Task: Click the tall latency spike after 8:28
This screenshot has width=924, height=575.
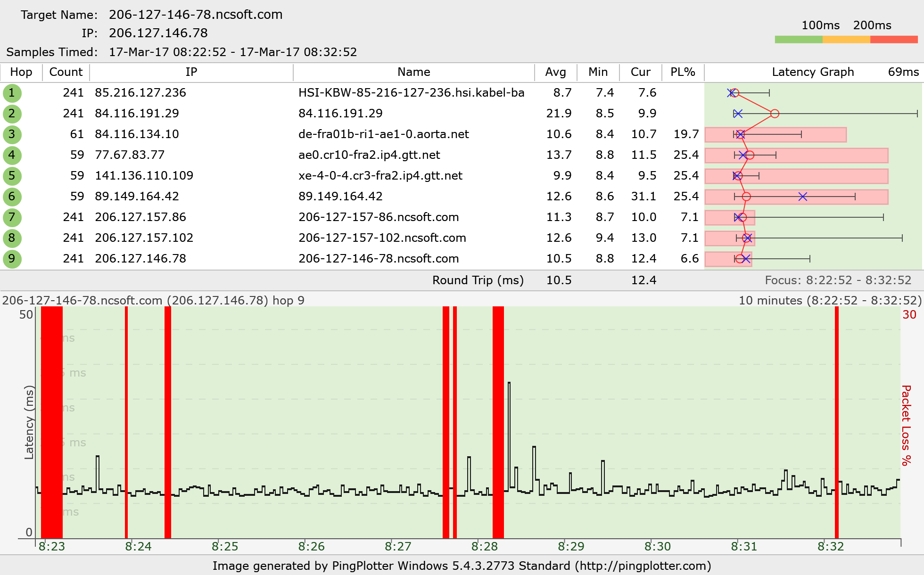Action: click(509, 434)
